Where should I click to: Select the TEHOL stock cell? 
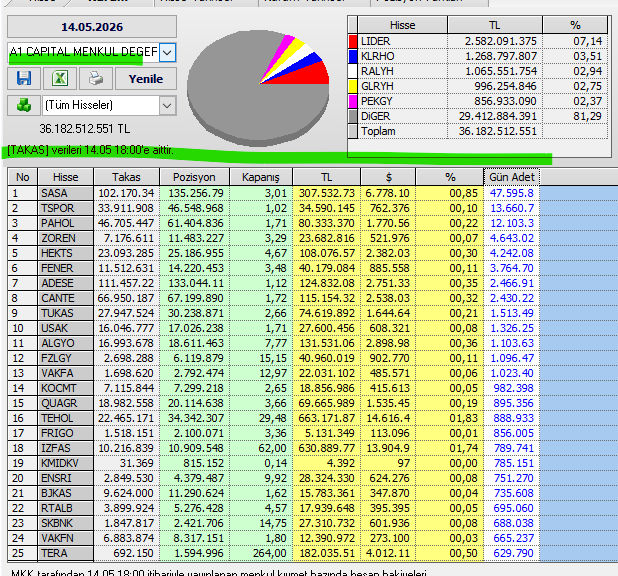click(x=66, y=418)
